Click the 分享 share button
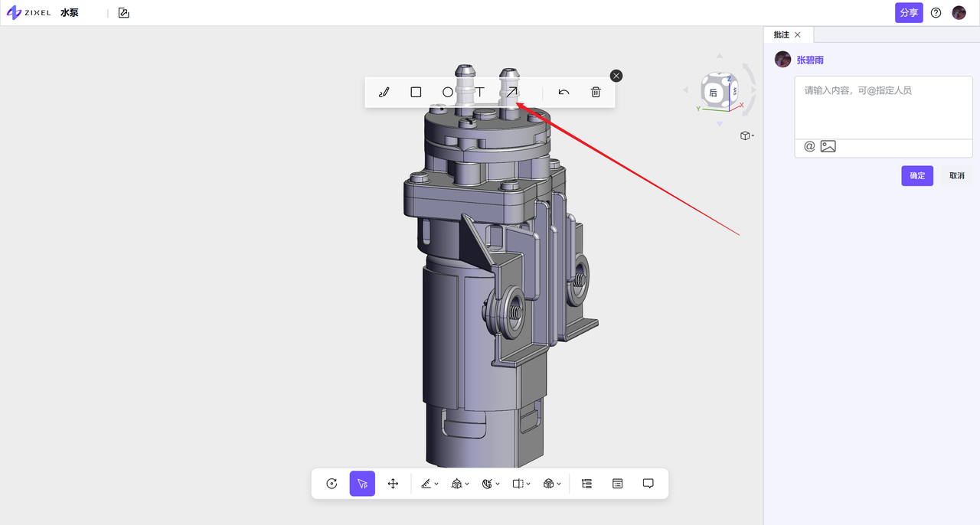This screenshot has height=525, width=980. 909,12
